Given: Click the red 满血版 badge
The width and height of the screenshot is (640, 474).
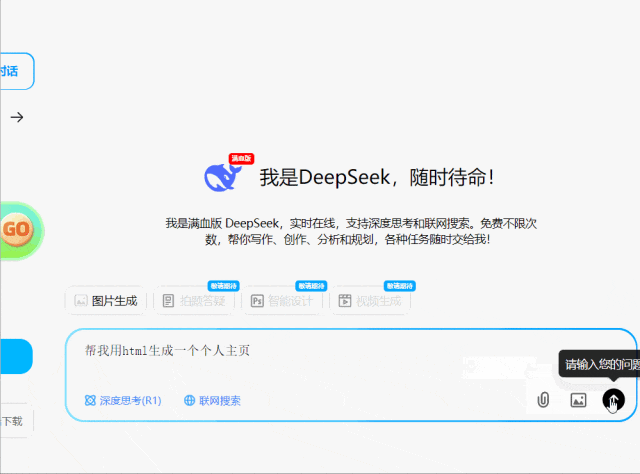Looking at the screenshot, I should pyautogui.click(x=241, y=158).
